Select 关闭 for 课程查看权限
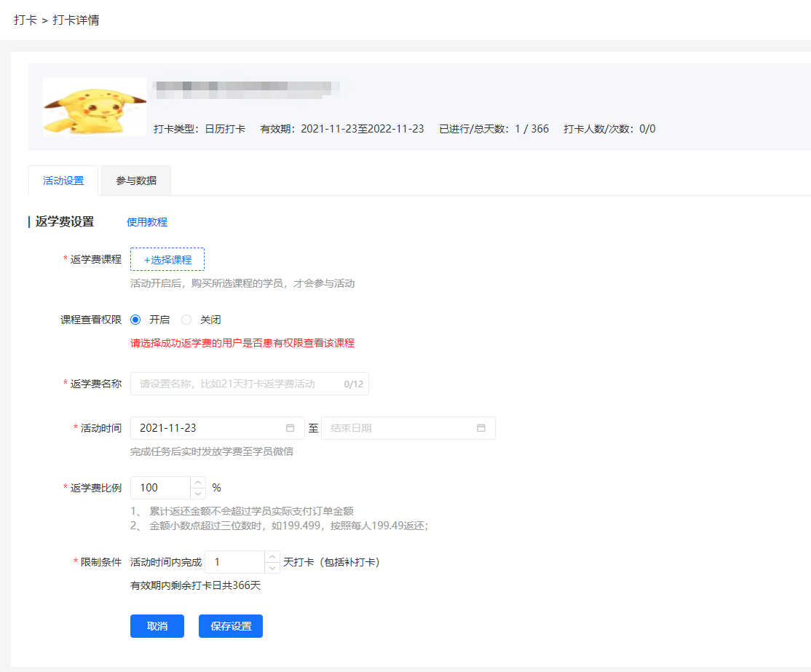Viewport: 811px width, 672px height. click(186, 320)
